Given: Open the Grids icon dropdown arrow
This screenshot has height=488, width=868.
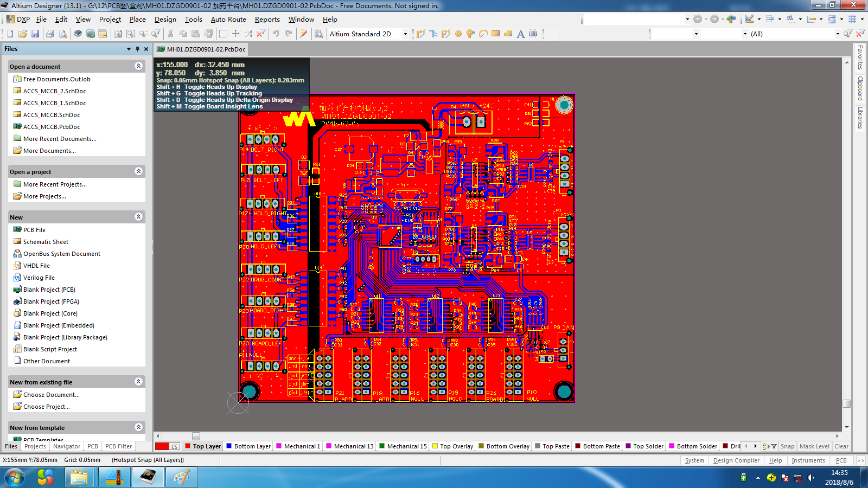Looking at the screenshot, I should coord(862,19).
